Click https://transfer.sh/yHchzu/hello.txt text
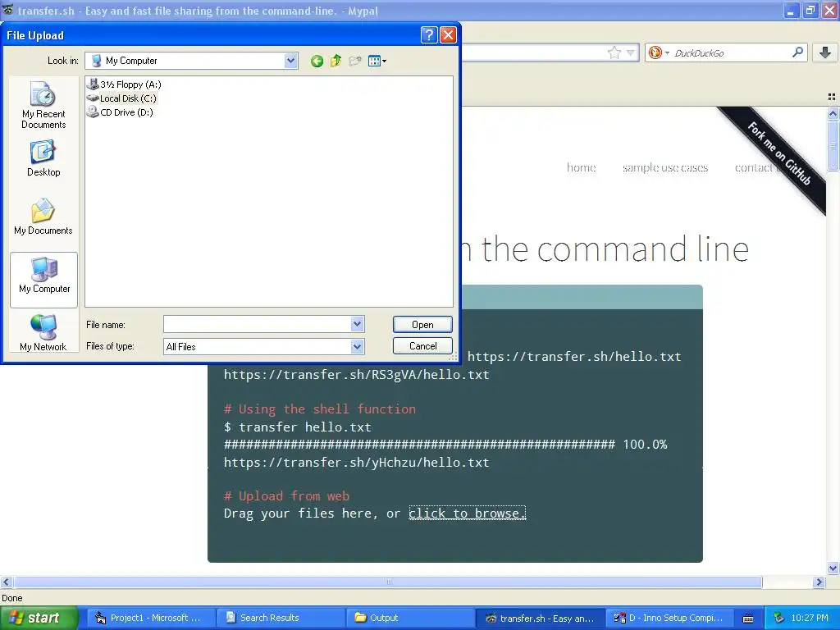This screenshot has height=630, width=840. pyautogui.click(x=356, y=463)
